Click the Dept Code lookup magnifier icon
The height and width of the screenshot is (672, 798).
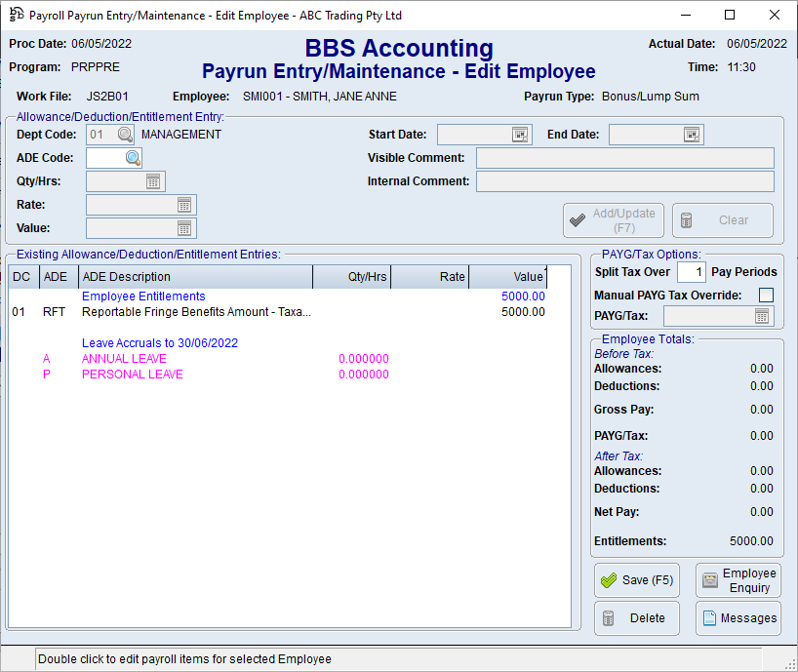pos(126,135)
